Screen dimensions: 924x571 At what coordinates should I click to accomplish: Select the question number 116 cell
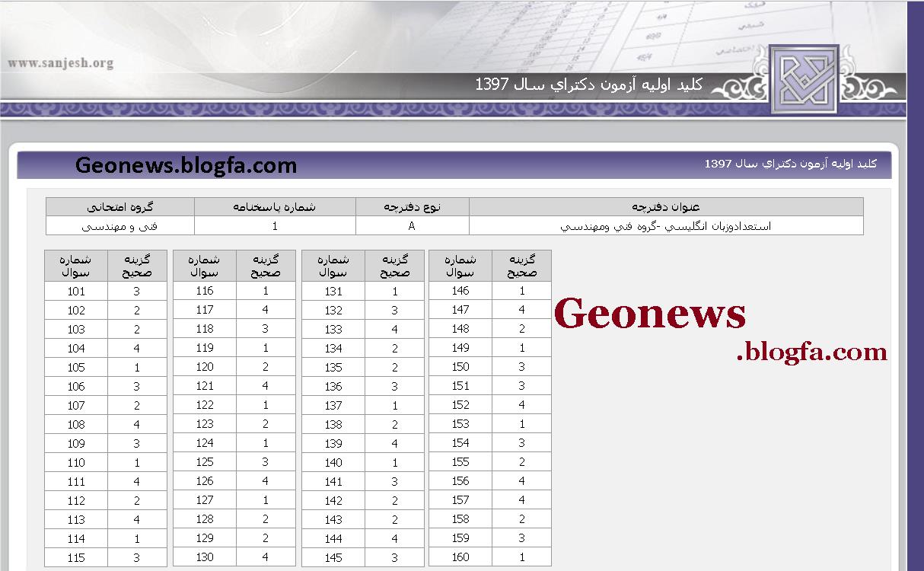coord(205,291)
